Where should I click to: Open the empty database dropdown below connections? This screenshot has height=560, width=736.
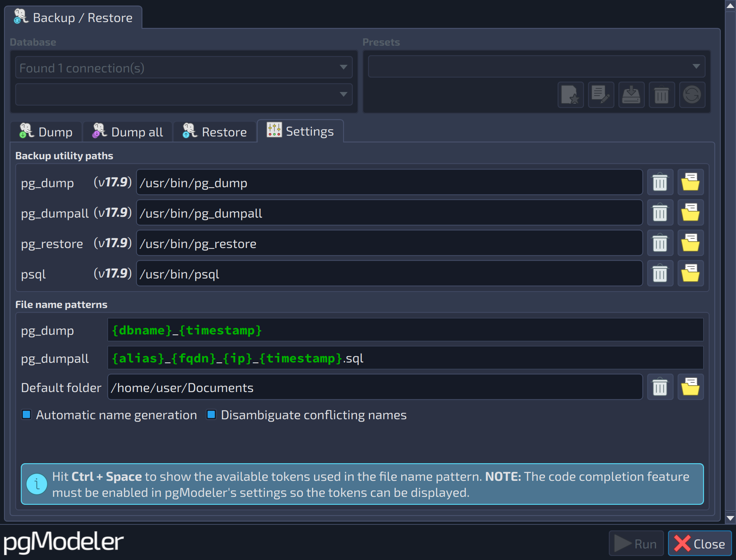184,94
